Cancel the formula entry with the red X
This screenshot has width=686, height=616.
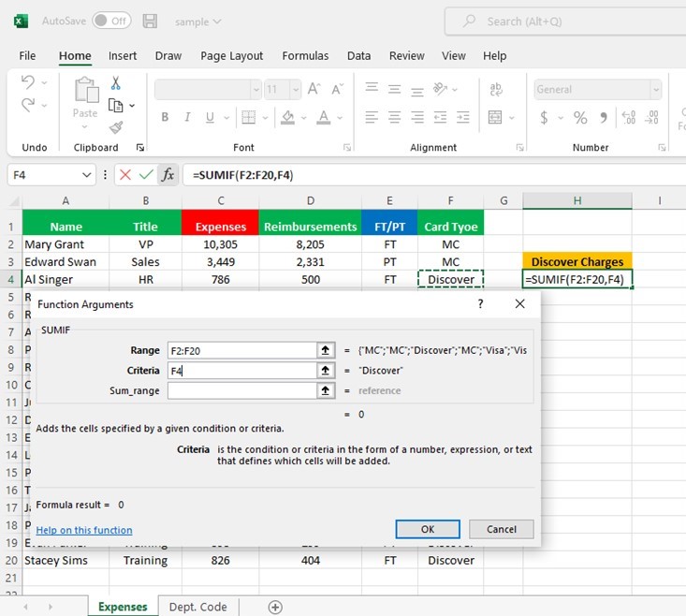click(x=125, y=175)
